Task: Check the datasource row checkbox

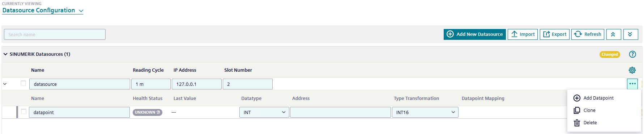Action: coord(24,83)
